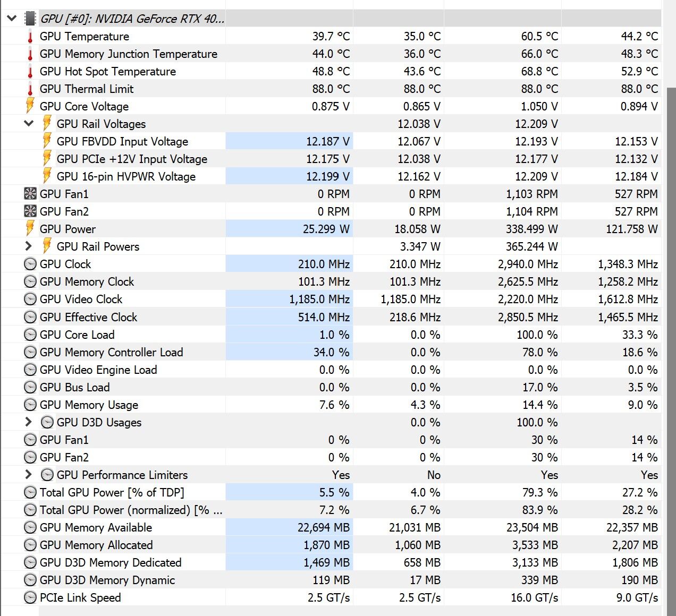Select the GPU Temperature sensor row label
The width and height of the screenshot is (676, 616).
(x=84, y=36)
